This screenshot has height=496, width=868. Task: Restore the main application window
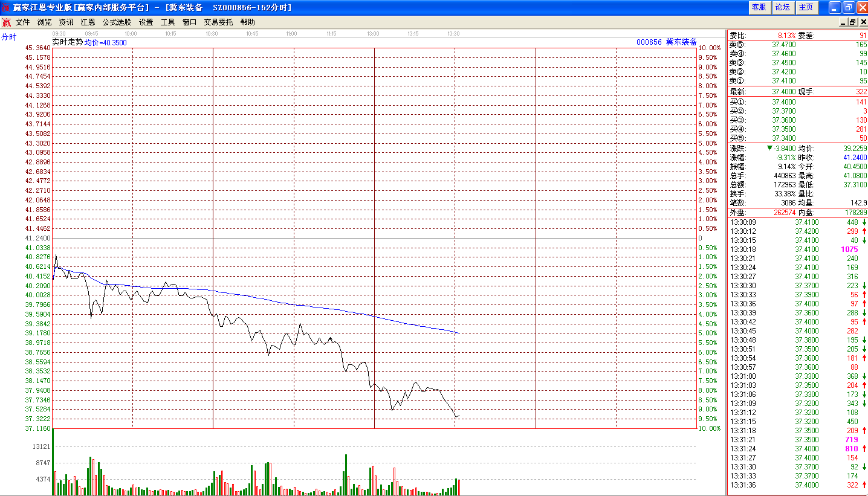[x=848, y=7]
